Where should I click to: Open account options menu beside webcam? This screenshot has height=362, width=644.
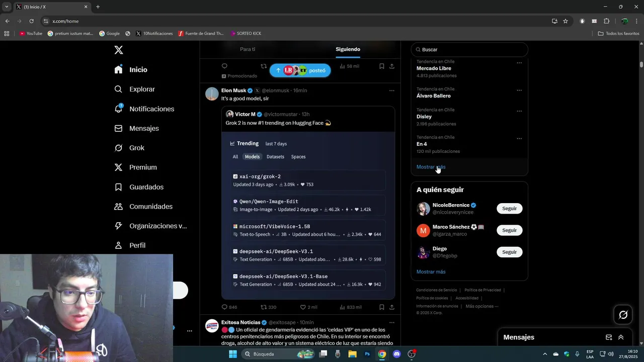190,331
